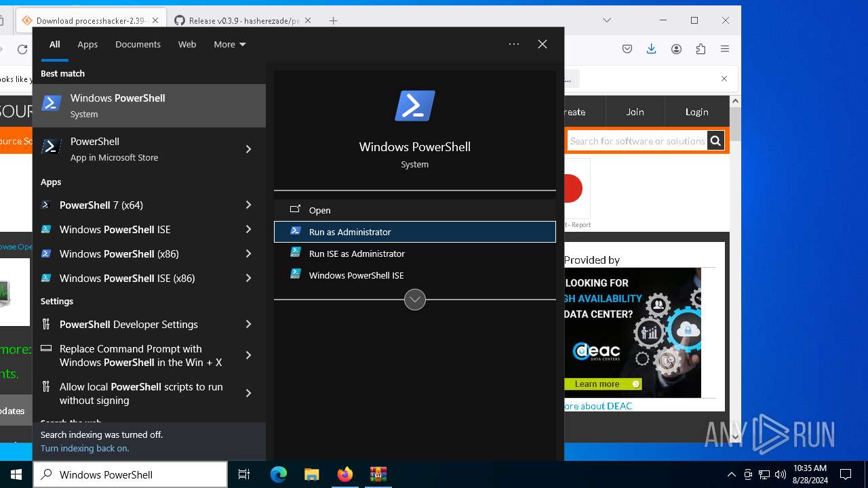This screenshot has height=488, width=868.
Task: Click Login on SourceForge page
Action: point(696,112)
